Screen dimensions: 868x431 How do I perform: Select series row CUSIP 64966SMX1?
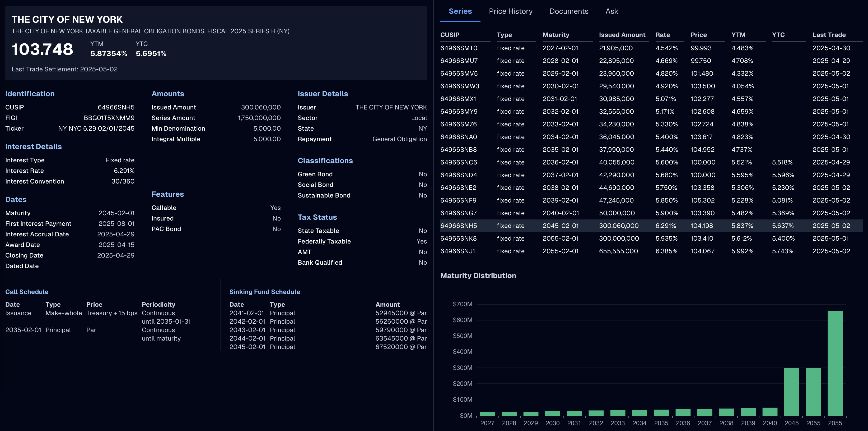click(x=651, y=99)
